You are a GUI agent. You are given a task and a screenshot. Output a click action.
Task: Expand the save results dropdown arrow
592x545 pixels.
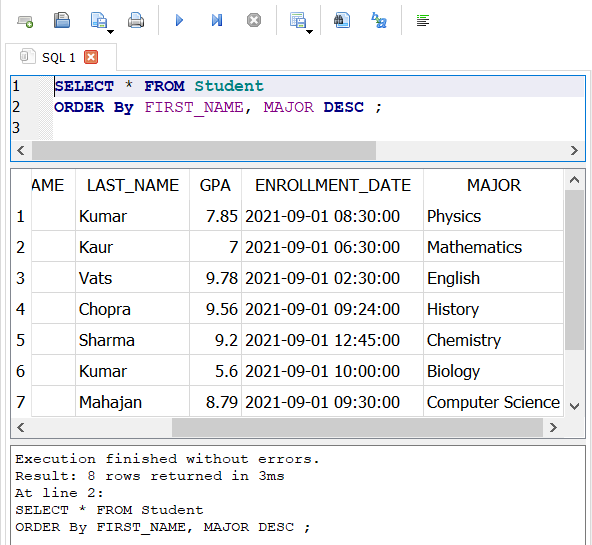(309, 32)
